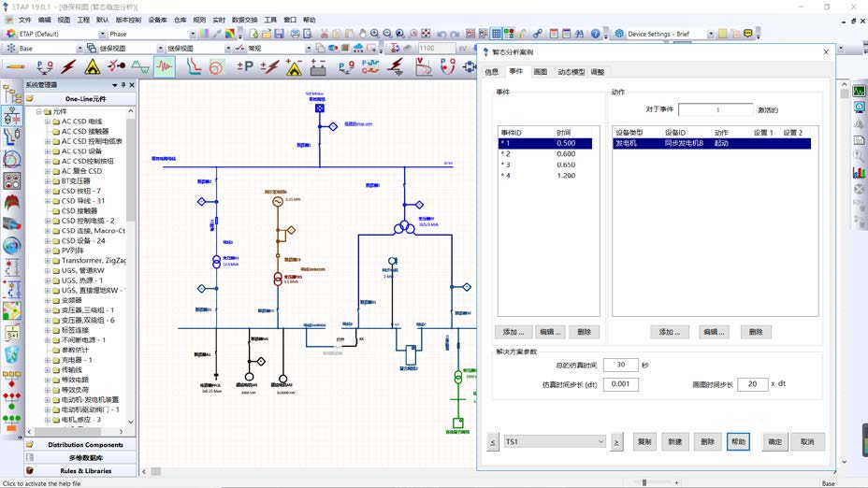Expand the BT变压器 folder node
This screenshot has height=488, width=868.
(48, 180)
